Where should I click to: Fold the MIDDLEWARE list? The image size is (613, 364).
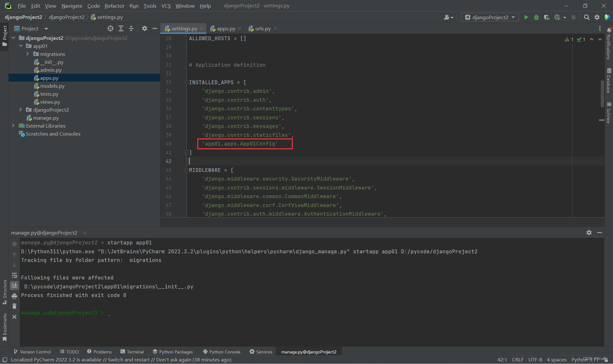coord(186,170)
